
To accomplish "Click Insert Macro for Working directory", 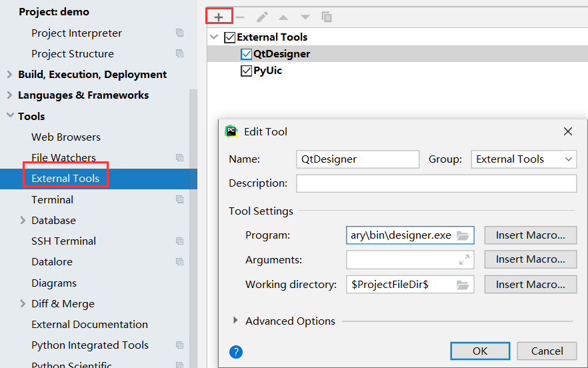I will pyautogui.click(x=530, y=285).
